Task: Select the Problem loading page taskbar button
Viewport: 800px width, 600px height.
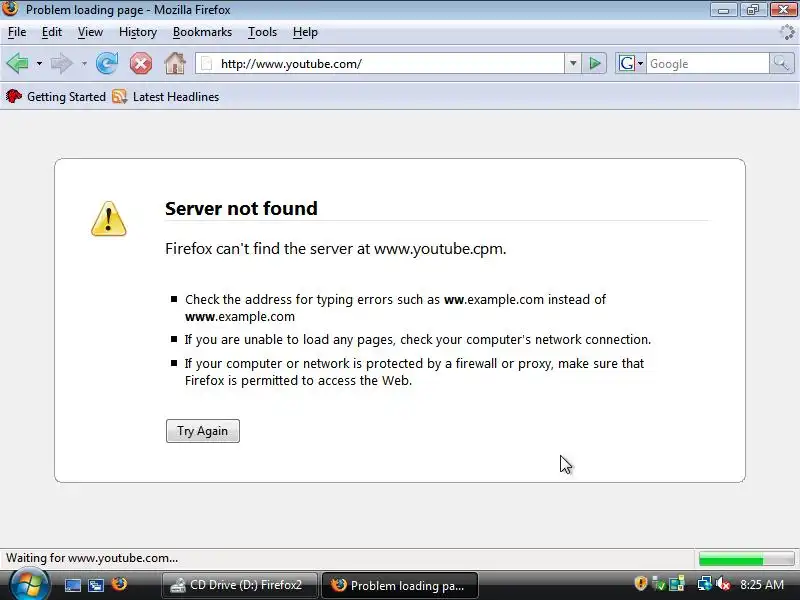Action: pyautogui.click(x=400, y=585)
